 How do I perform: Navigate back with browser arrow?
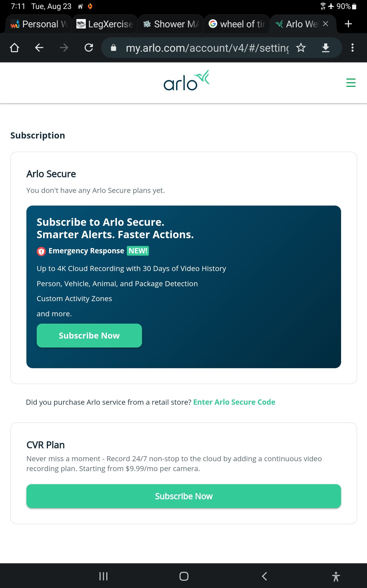click(39, 48)
